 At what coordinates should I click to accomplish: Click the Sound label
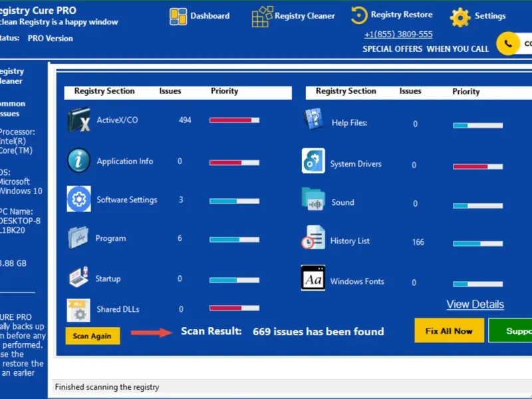pyautogui.click(x=342, y=203)
